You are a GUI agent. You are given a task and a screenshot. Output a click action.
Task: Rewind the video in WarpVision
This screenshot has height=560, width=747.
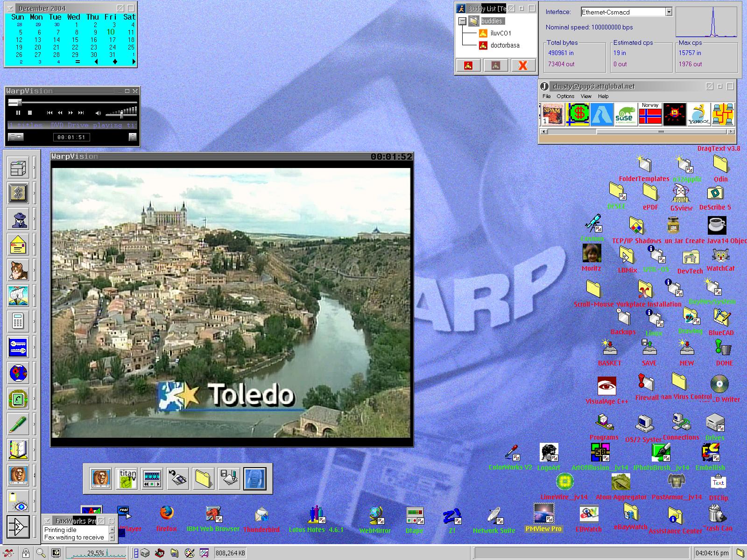pyautogui.click(x=60, y=112)
